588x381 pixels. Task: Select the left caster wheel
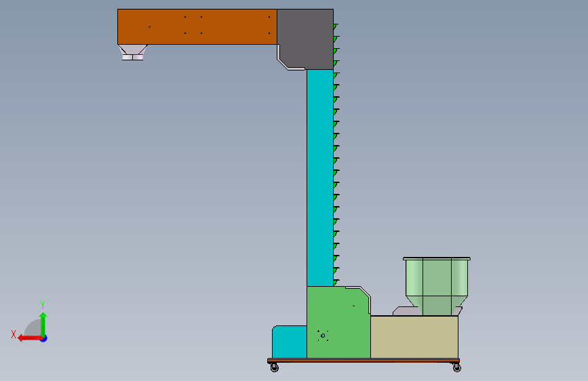[x=275, y=367]
